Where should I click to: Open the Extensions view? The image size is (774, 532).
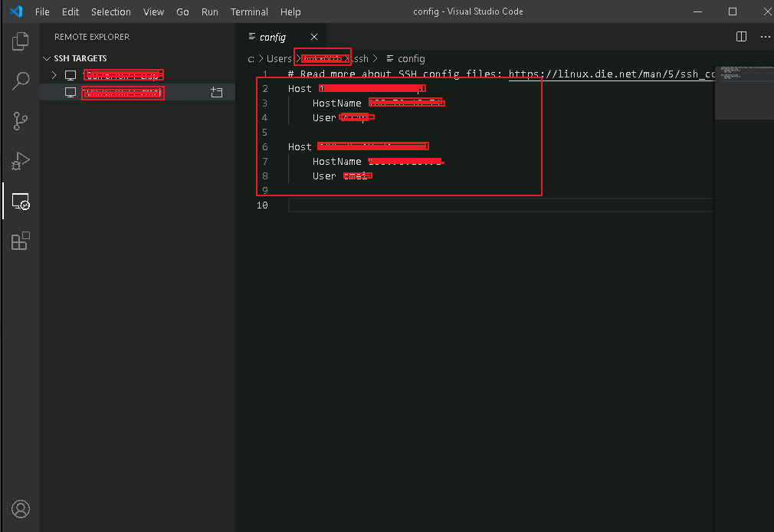(20, 241)
